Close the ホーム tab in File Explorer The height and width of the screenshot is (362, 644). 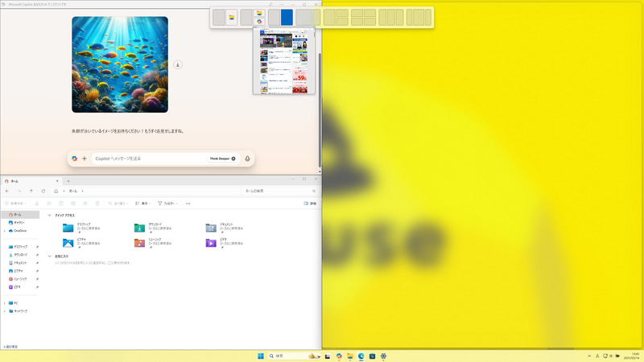click(57, 181)
